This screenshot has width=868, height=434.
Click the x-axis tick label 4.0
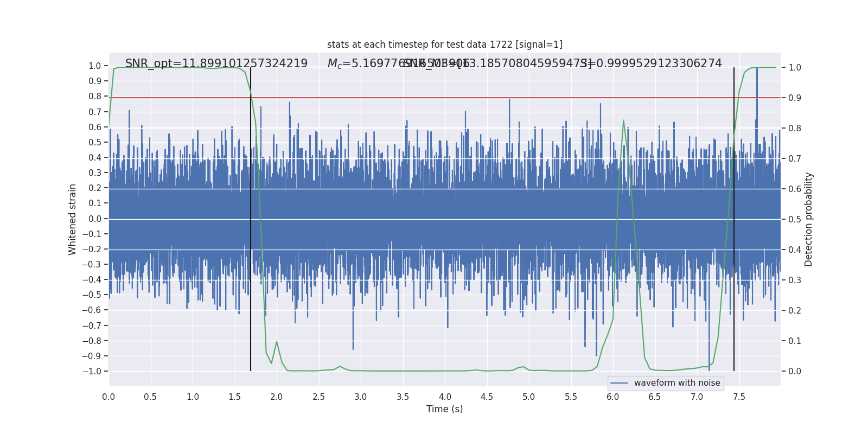click(x=445, y=397)
